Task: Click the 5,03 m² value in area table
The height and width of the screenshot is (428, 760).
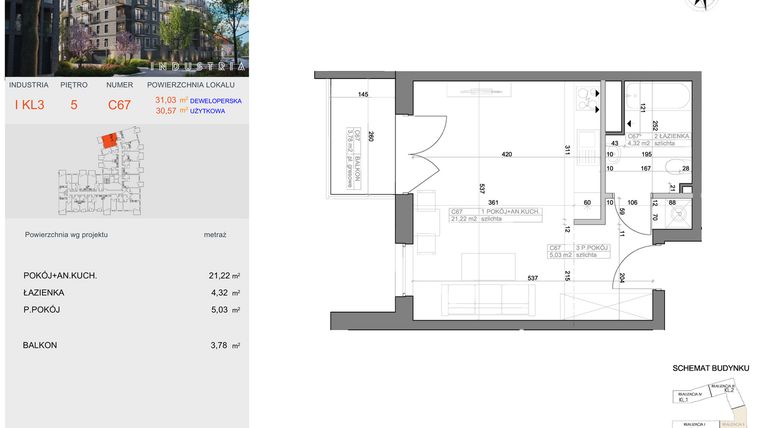Action: click(x=225, y=310)
